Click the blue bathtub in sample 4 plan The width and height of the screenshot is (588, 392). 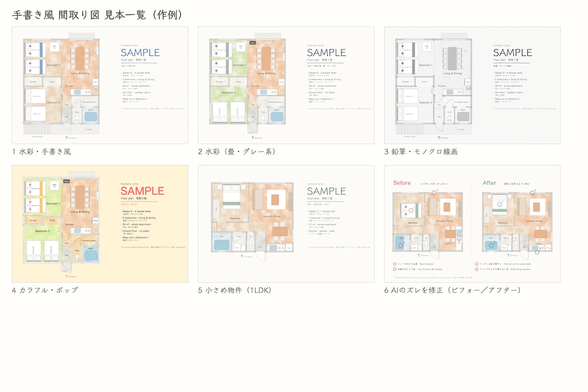click(90, 254)
